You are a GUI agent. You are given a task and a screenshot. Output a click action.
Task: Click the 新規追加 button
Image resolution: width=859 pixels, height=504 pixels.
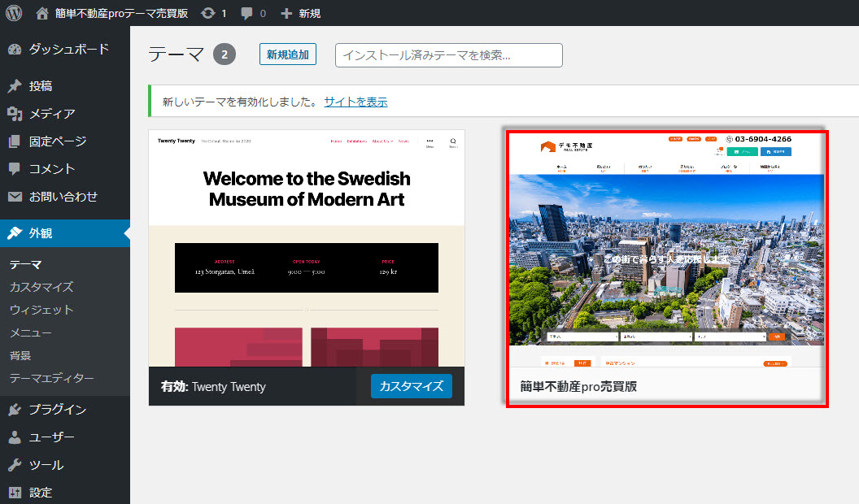tap(288, 54)
